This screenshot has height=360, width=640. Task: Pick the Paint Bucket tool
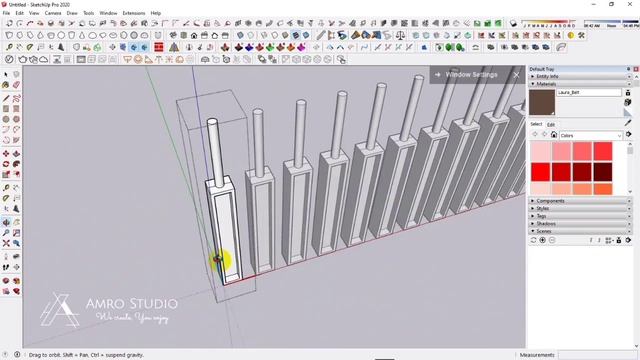coord(6,85)
